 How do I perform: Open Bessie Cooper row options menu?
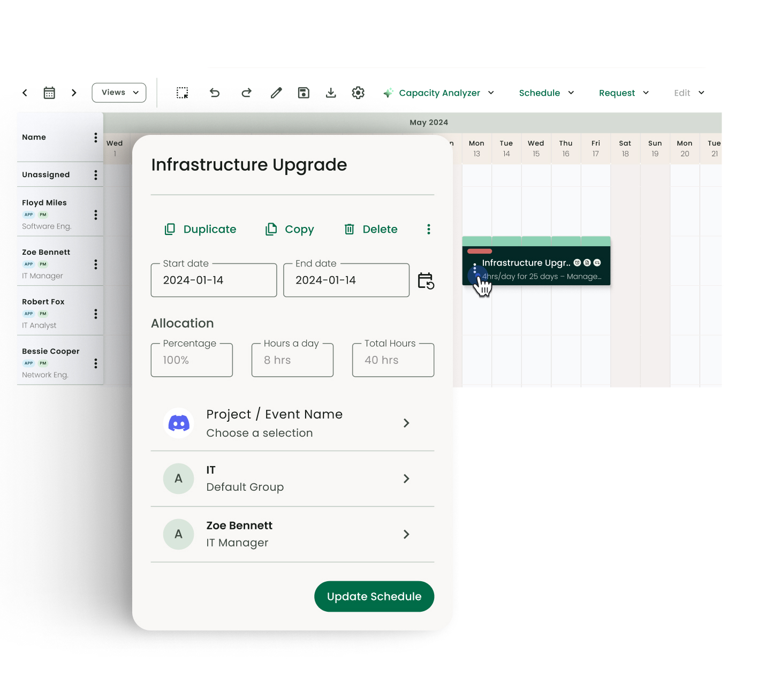(x=96, y=363)
